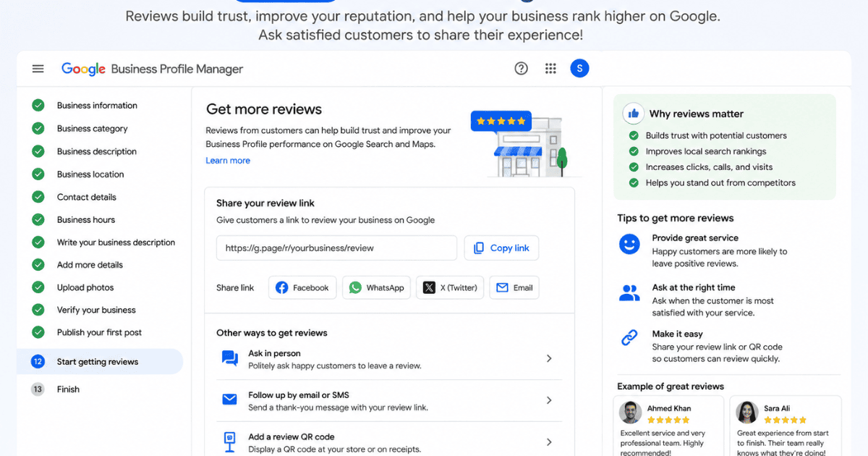
Task: Click the chat bubbles Ask in person icon
Action: [x=229, y=358]
